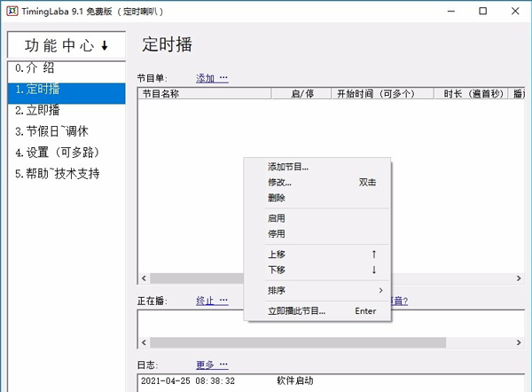Close the TimingLaba window

[515, 12]
